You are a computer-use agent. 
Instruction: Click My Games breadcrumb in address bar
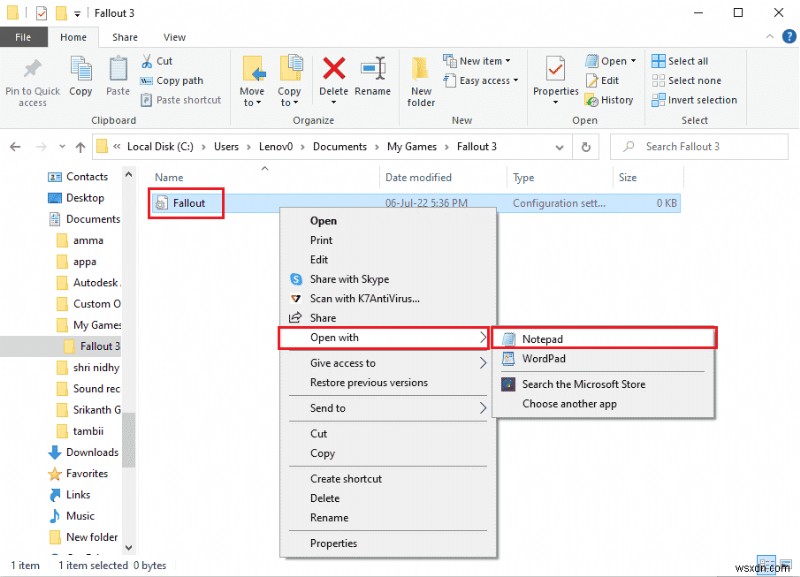(x=412, y=147)
